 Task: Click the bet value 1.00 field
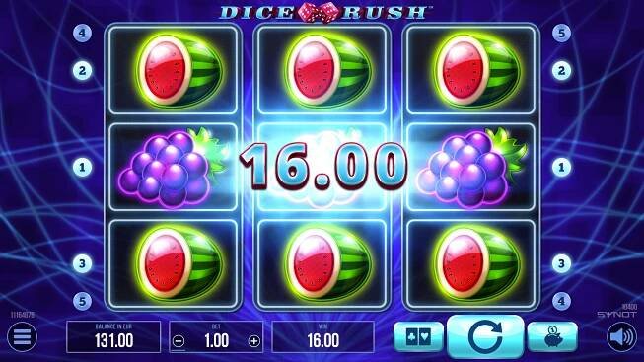point(216,340)
